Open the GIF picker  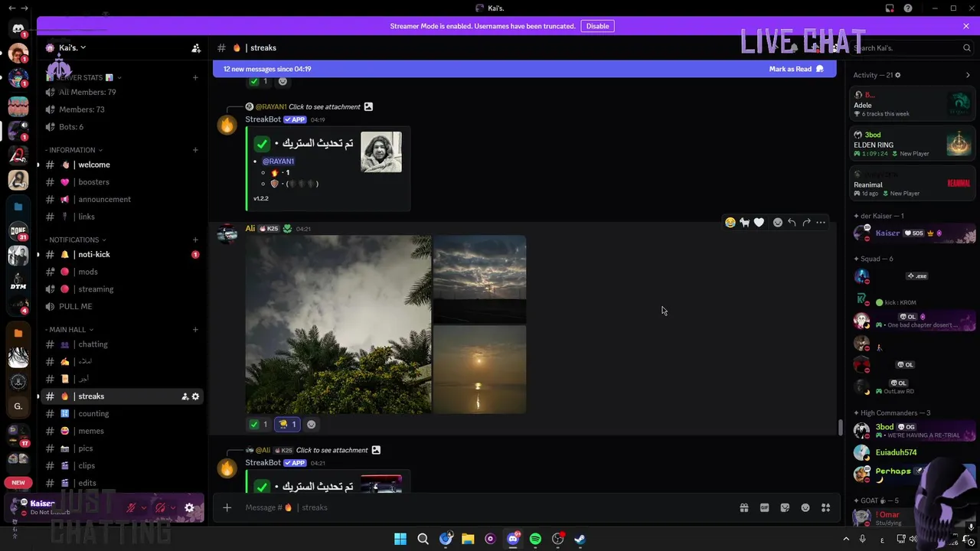(764, 507)
